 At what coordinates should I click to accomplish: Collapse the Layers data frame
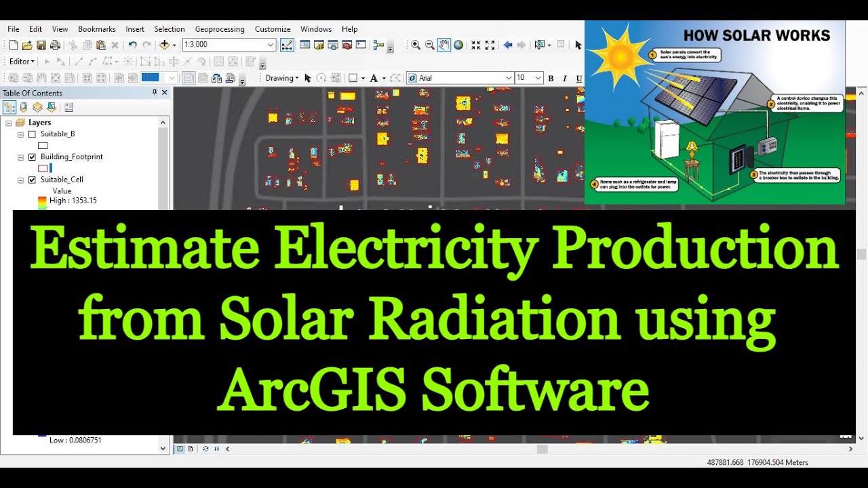click(9, 123)
